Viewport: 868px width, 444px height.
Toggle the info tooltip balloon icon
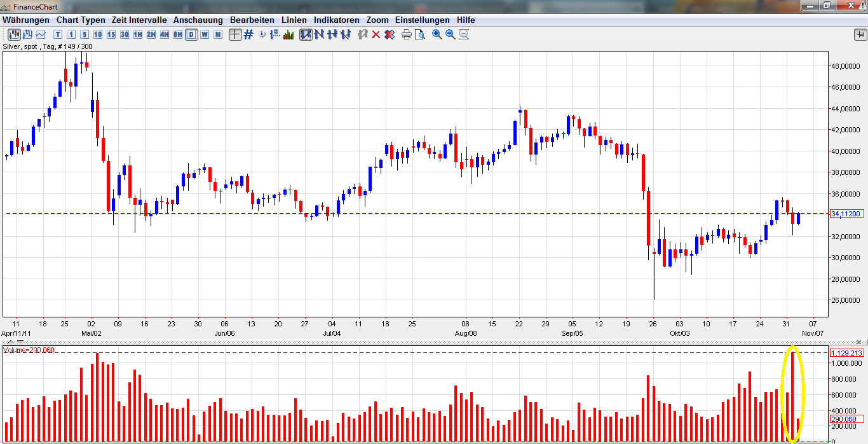pyautogui.click(x=262, y=34)
